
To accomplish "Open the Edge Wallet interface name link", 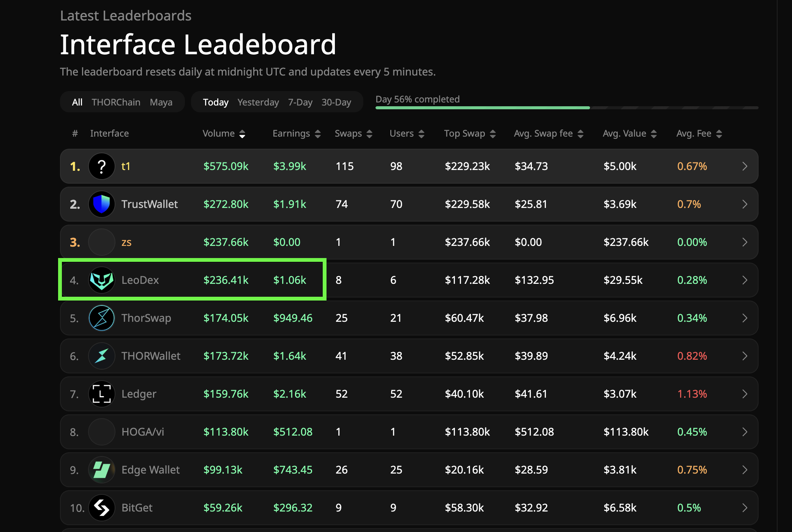I will pos(150,470).
